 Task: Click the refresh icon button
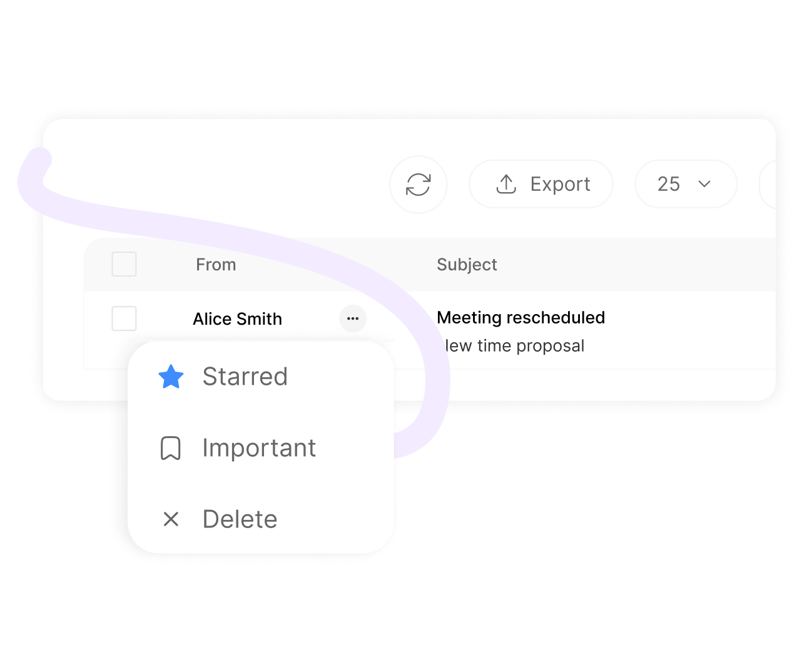(x=418, y=185)
